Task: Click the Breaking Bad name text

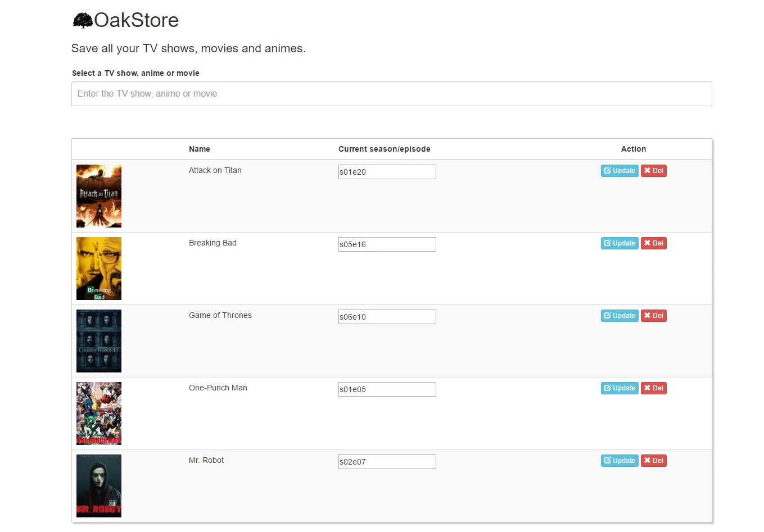Action: coord(213,243)
